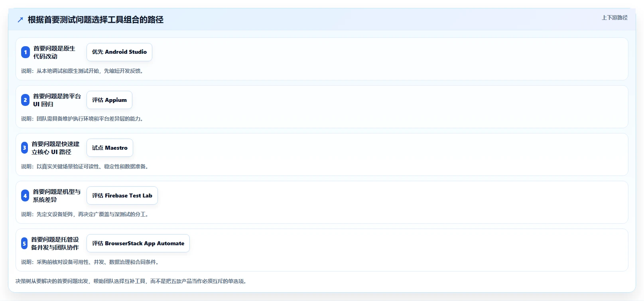The width and height of the screenshot is (644, 301).
Task: Click step badge number 4
Action: 25,195
